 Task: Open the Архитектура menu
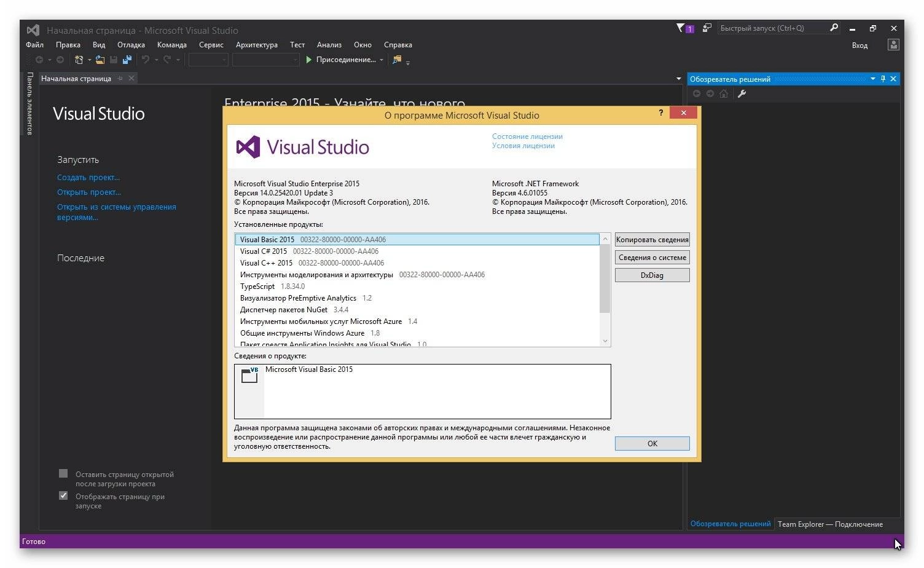point(257,45)
